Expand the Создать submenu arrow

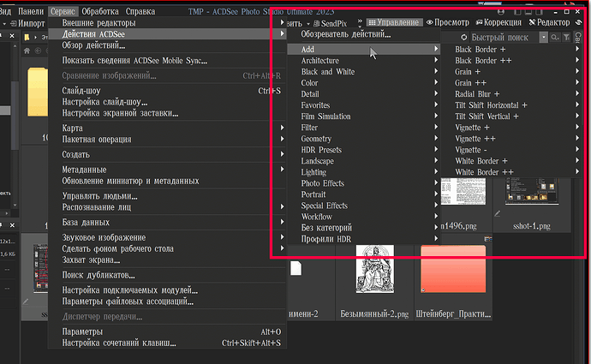(282, 154)
